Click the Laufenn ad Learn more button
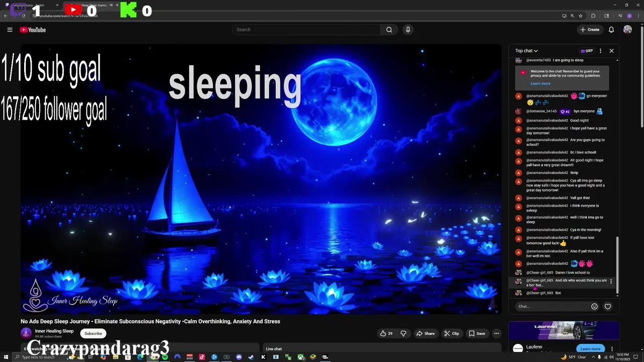This screenshot has width=644, height=362. (x=590, y=348)
